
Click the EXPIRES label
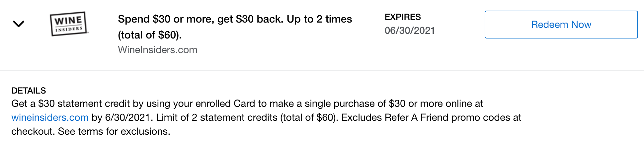tap(403, 17)
